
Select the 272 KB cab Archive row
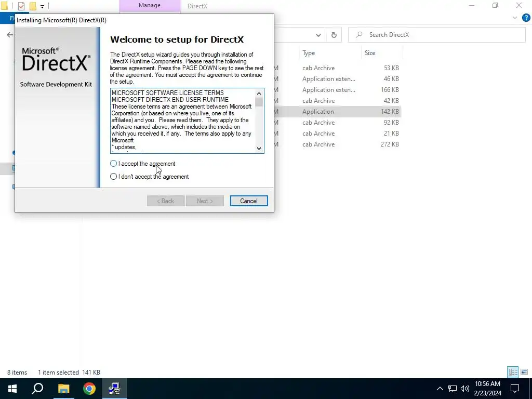(x=338, y=144)
